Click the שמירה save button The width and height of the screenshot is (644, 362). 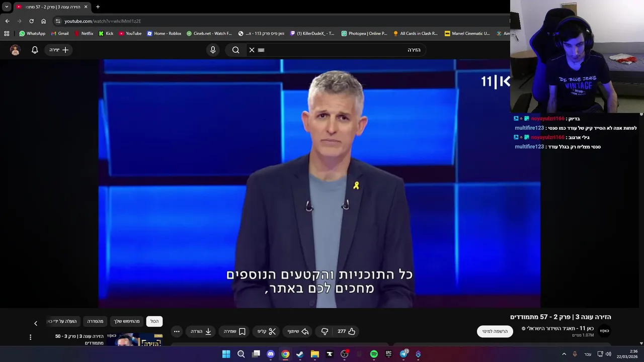click(x=234, y=331)
